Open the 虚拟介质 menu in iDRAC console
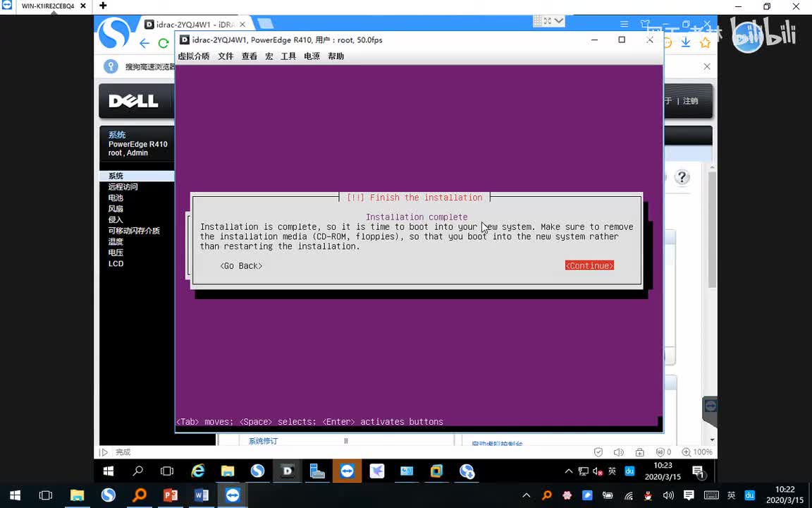The image size is (812, 508). click(194, 56)
